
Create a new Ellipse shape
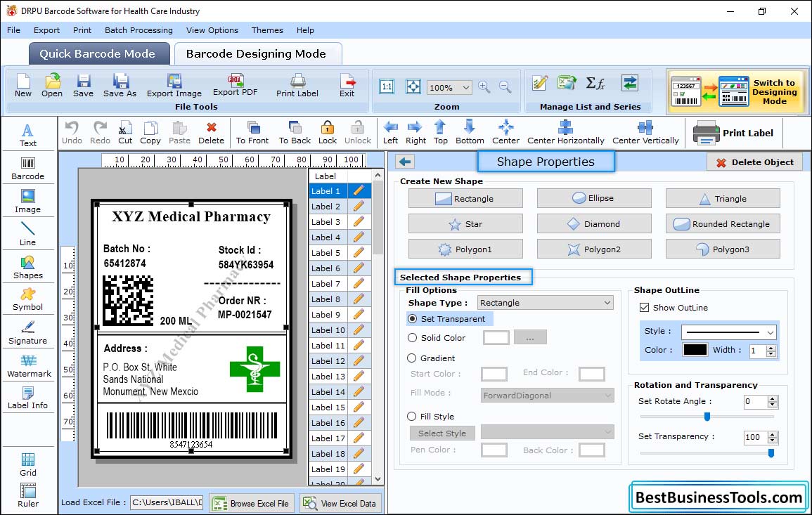click(x=594, y=198)
